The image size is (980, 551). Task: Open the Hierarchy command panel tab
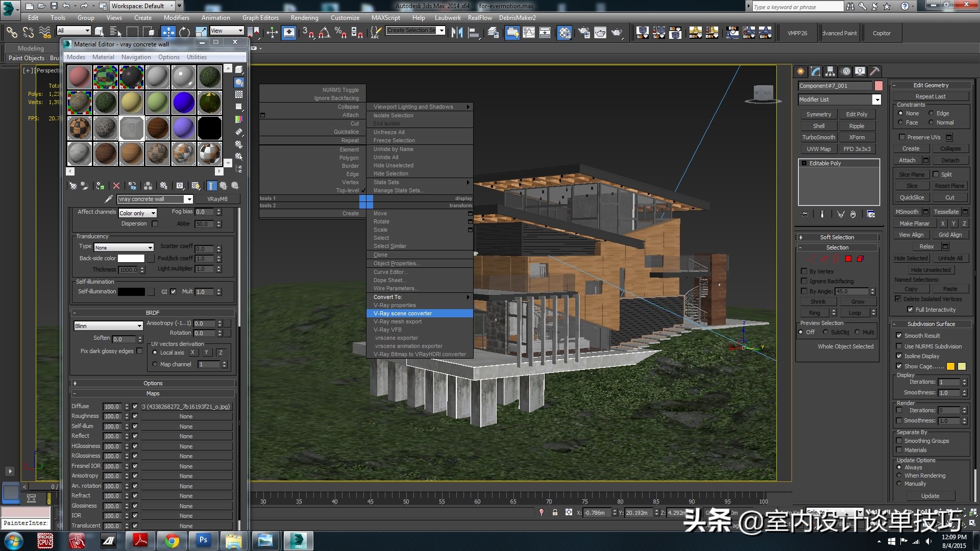pyautogui.click(x=830, y=71)
